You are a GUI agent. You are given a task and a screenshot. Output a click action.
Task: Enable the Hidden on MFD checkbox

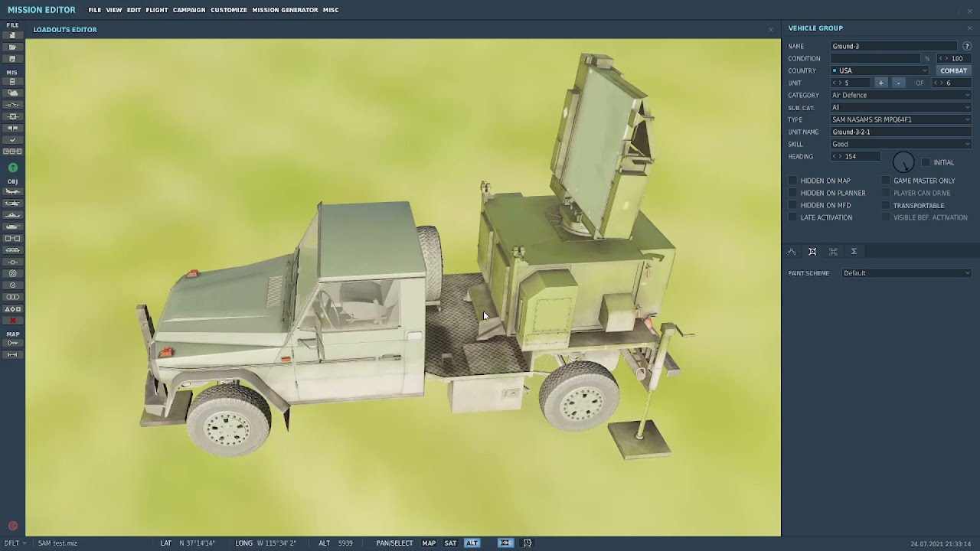pyautogui.click(x=793, y=206)
